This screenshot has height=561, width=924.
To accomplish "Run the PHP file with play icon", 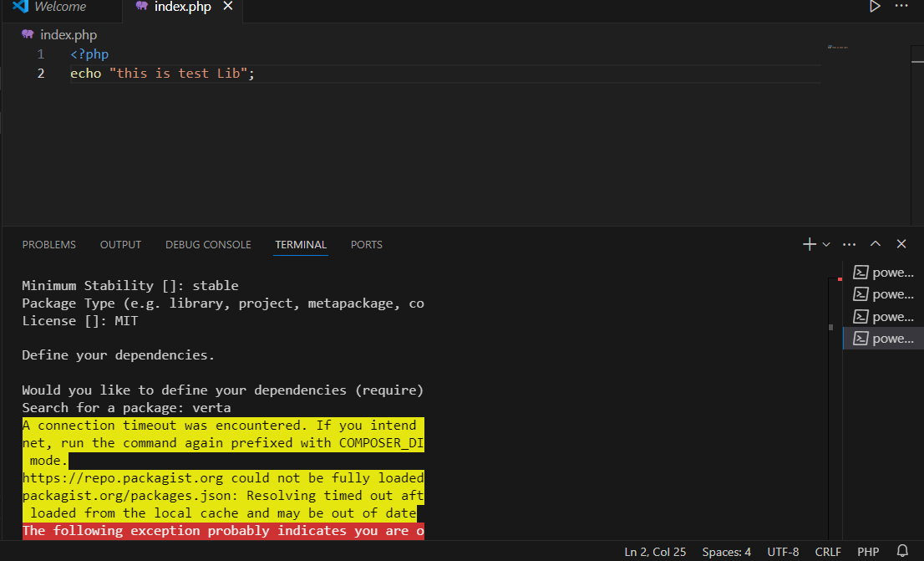I will 875,7.
